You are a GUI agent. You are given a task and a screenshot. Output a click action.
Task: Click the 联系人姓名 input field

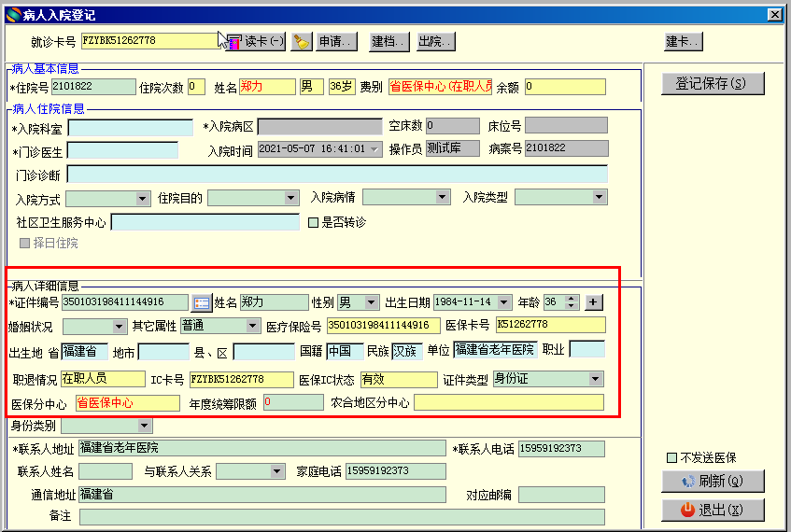click(x=106, y=471)
